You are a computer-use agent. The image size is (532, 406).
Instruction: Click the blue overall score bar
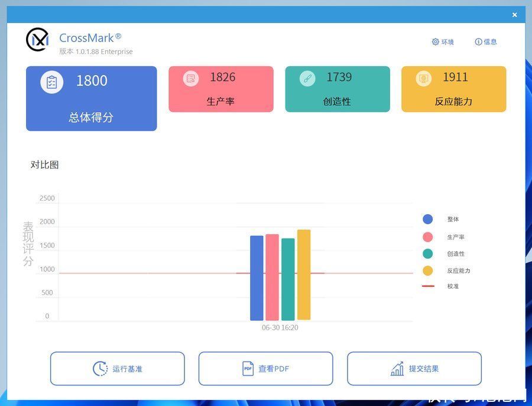coord(257,278)
